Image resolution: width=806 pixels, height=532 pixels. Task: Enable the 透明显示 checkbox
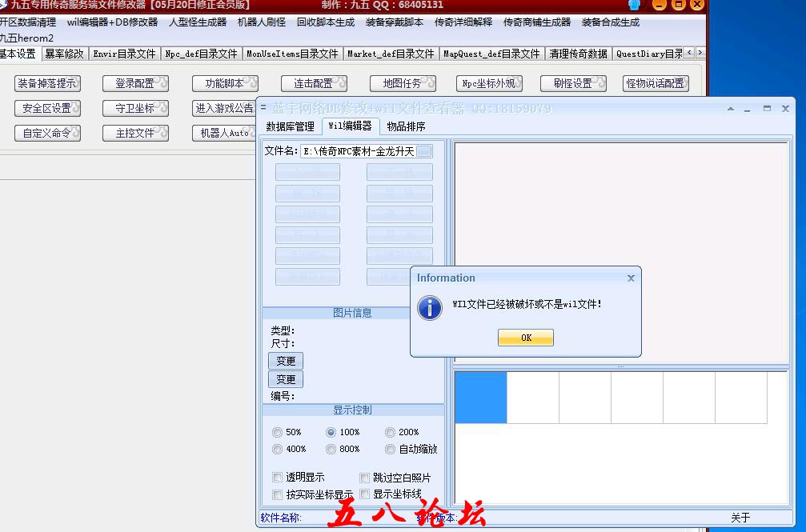(278, 478)
